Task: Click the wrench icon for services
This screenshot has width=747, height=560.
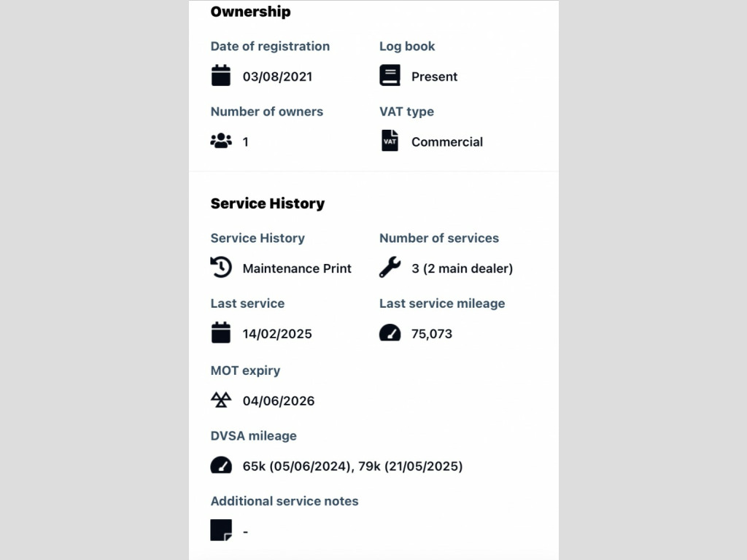Action: click(390, 268)
